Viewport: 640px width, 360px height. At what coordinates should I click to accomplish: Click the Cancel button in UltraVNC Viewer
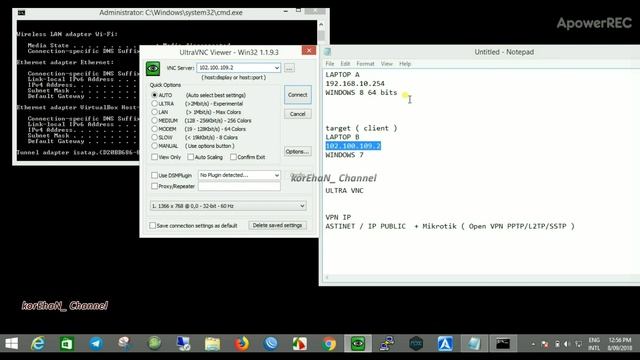pyautogui.click(x=298, y=114)
